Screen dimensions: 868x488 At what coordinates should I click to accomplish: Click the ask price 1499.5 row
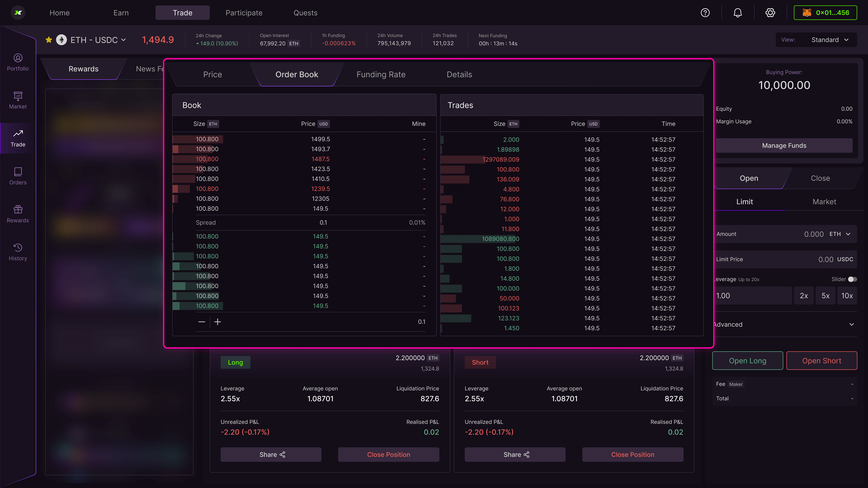[304, 139]
